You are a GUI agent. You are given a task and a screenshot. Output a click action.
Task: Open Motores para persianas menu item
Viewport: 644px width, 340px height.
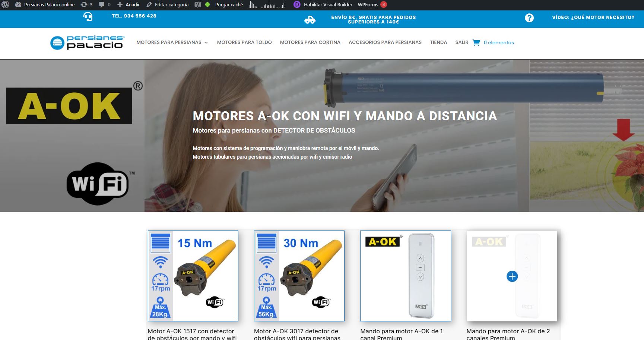169,42
